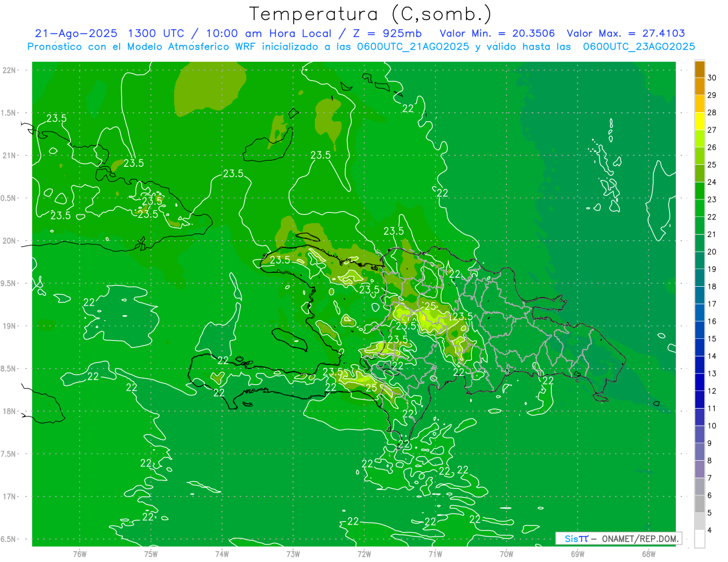Click colorbar value label "16"
Viewport: 728px width, 562px height.
[x=712, y=321]
